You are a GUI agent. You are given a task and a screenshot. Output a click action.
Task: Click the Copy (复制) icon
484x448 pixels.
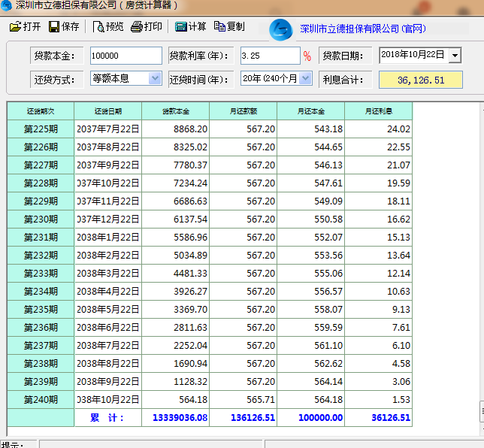(x=219, y=26)
